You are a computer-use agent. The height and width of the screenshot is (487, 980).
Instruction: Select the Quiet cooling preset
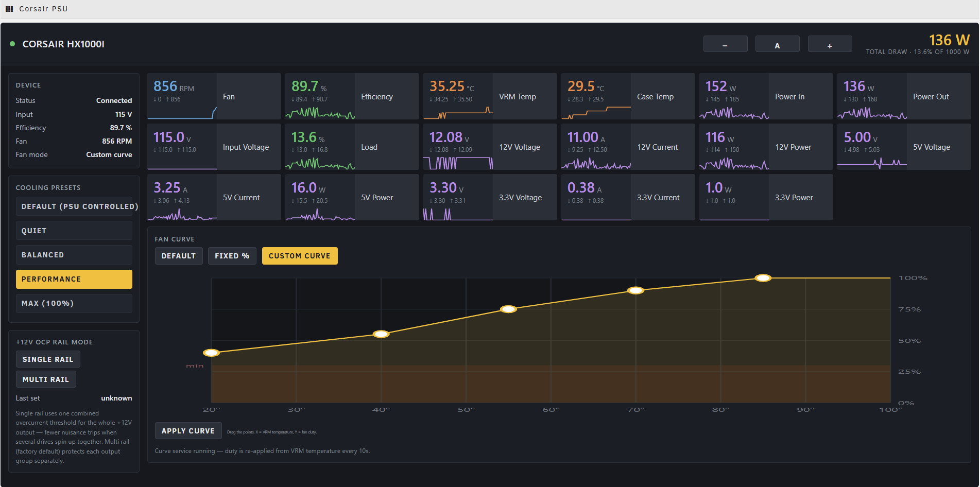click(x=74, y=231)
